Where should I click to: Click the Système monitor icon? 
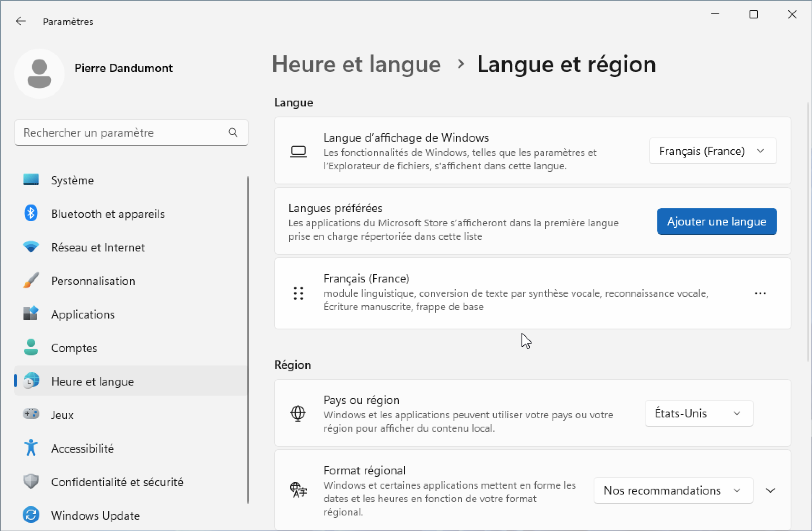click(31, 180)
